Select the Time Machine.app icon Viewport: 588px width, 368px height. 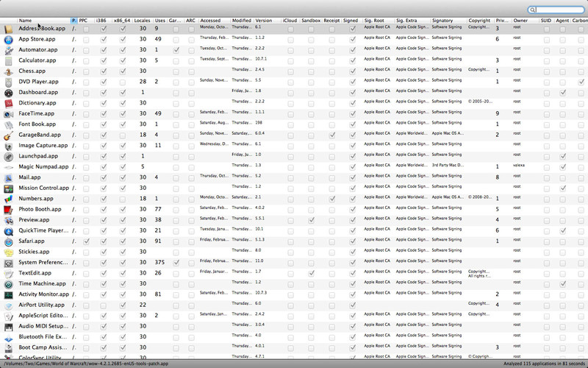click(8, 284)
